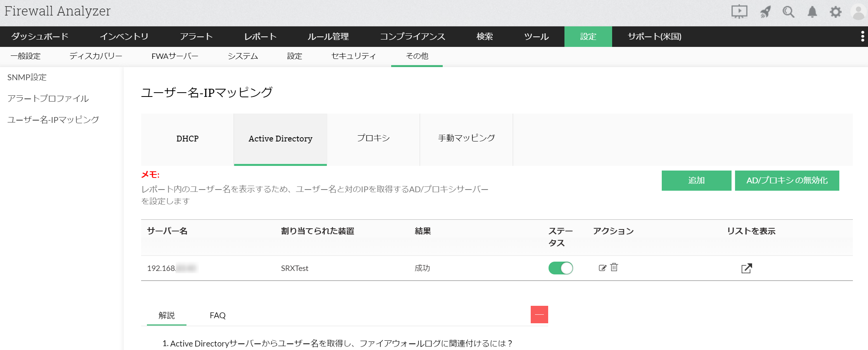Edit the 192.168 server entry
Screen dimensions: 868x350
pos(602,268)
